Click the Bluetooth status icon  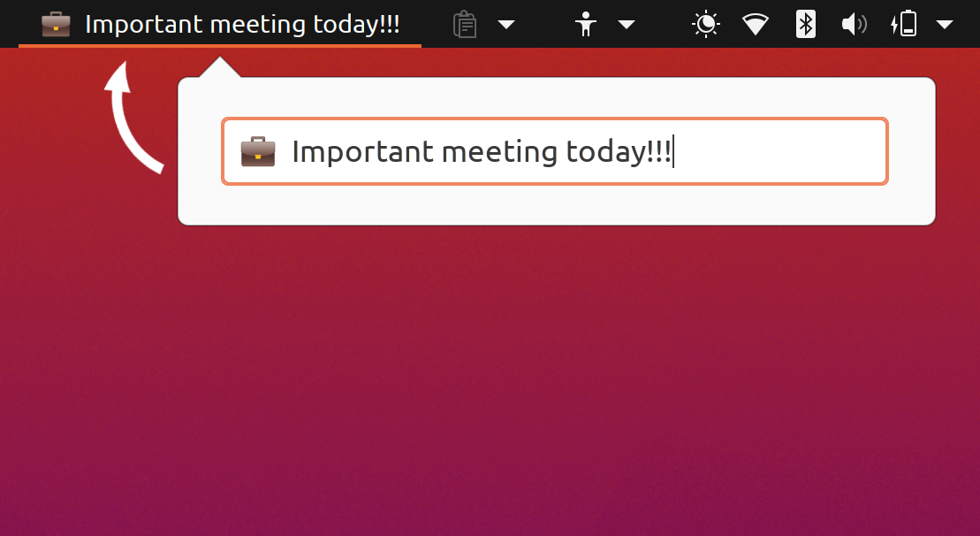806,25
